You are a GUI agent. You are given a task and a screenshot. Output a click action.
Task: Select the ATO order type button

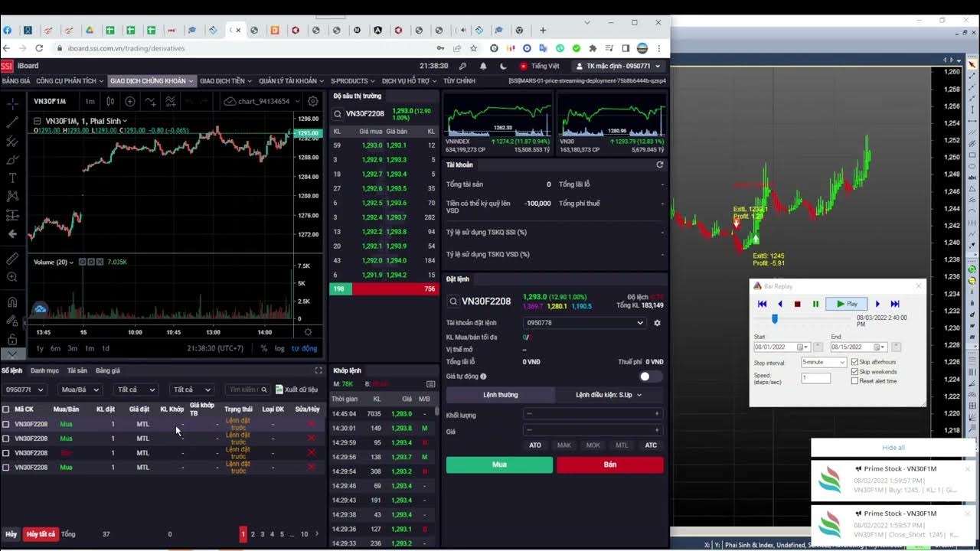[x=535, y=445]
